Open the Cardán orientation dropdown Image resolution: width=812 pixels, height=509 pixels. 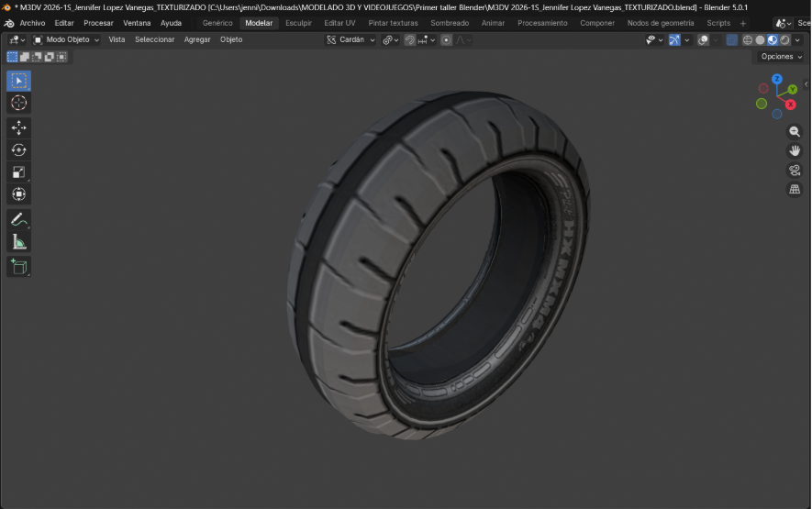click(351, 40)
